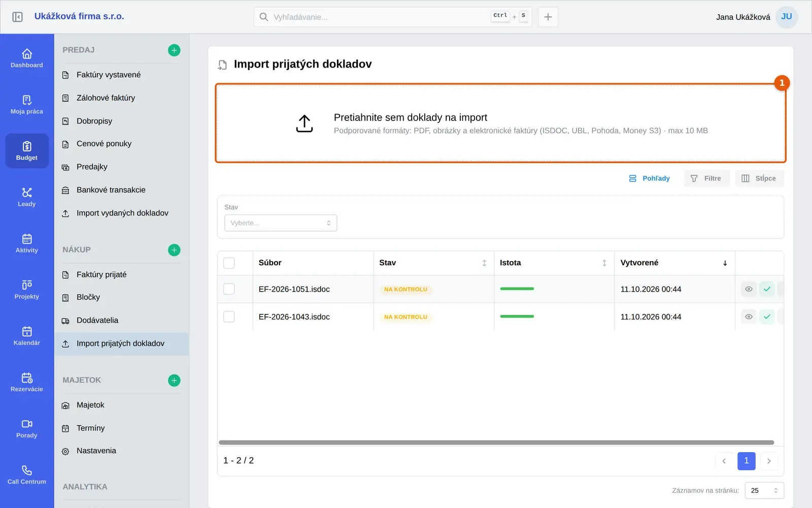Click the horizontal scrollbar under the table
Screen dimensions: 812x508
click(496, 442)
